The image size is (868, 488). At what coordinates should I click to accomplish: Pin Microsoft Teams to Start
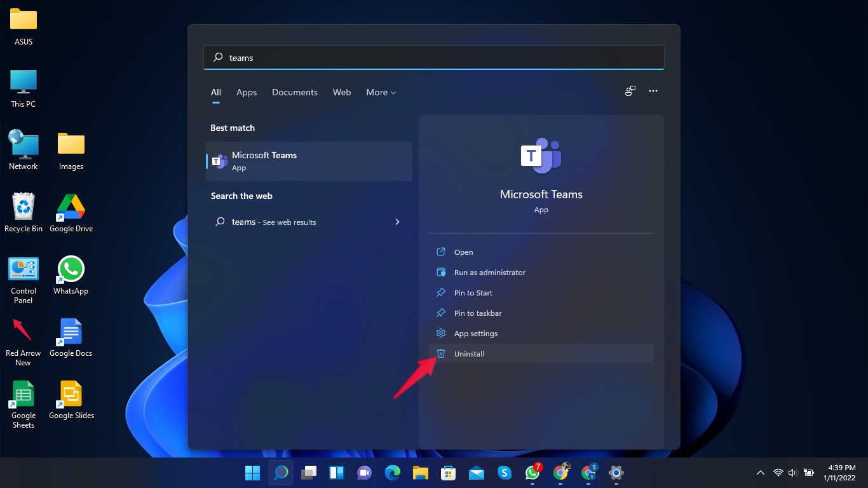[473, 293]
